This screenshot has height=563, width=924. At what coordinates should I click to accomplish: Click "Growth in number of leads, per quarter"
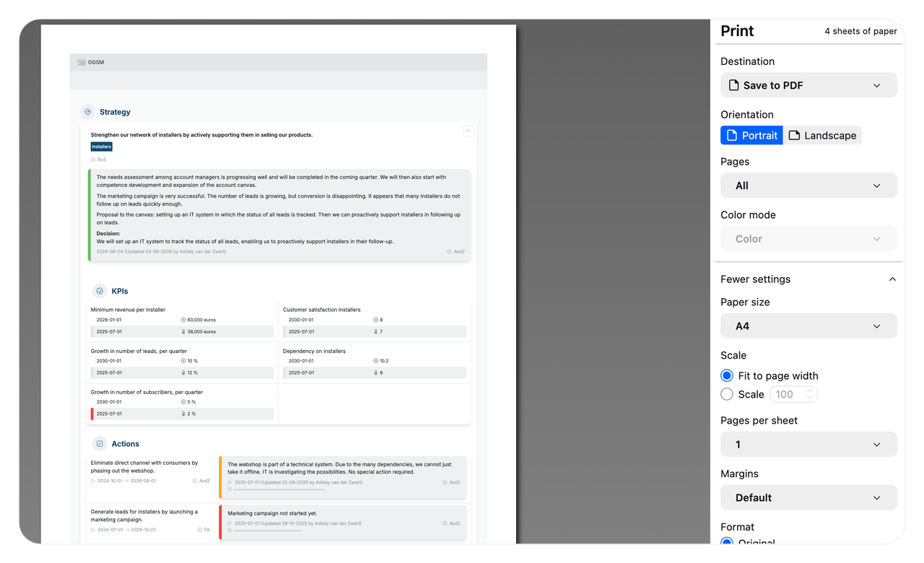point(139,351)
